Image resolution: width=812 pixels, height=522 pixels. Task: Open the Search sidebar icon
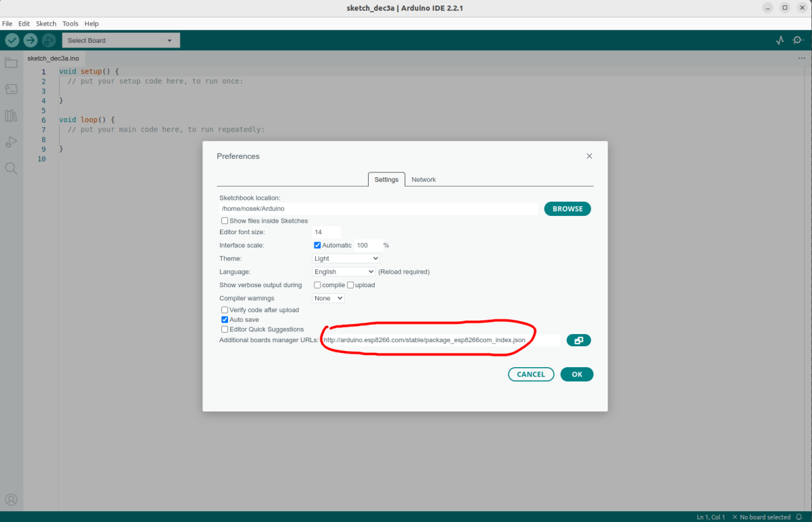click(11, 168)
